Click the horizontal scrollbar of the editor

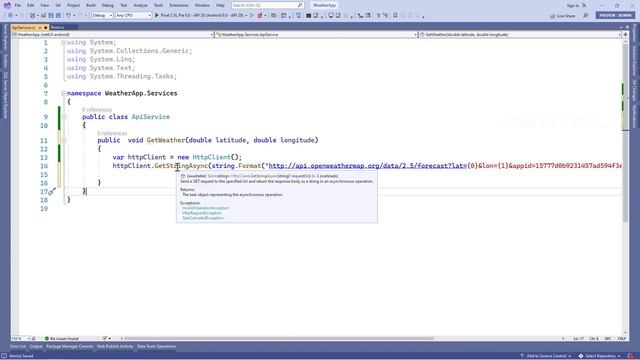[279, 339]
